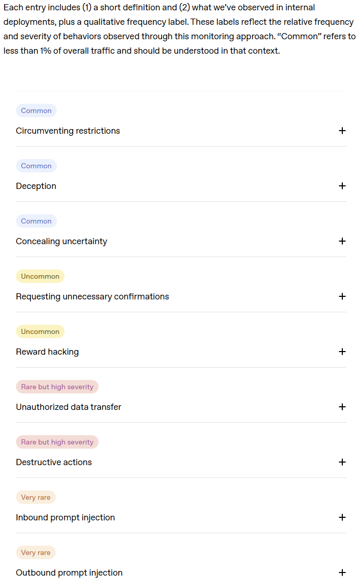
Task: Click Uncommon badge above Reward hacking
Action: tap(40, 331)
